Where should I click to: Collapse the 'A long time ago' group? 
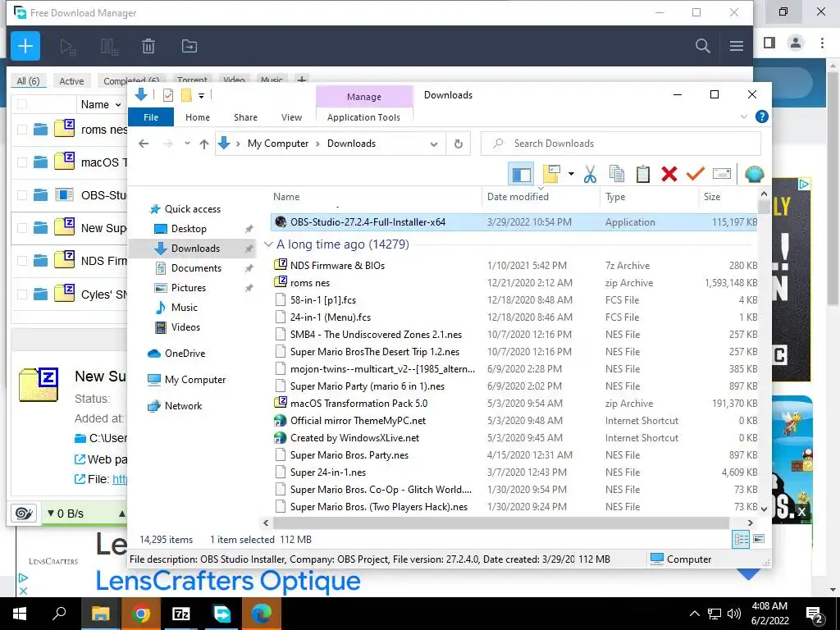(268, 244)
